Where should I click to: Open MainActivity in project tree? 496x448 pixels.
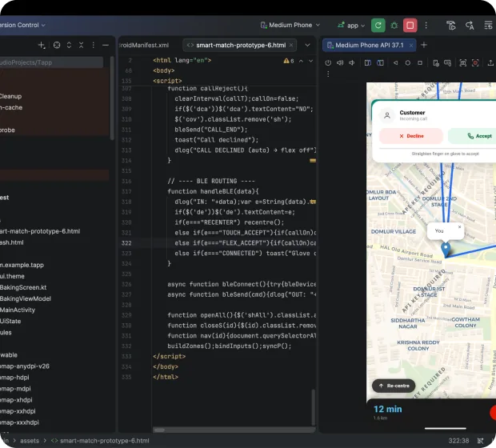(x=18, y=310)
